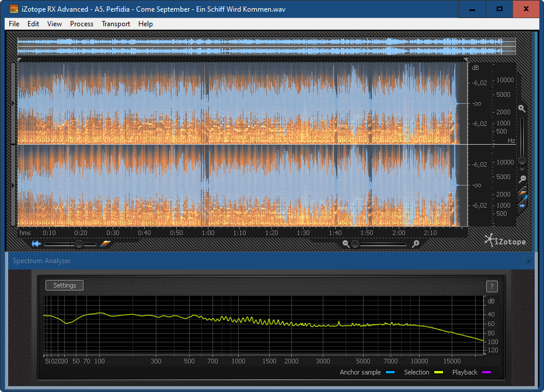Screen dimensions: 544x392
Task: Click the 'Hz' frequency scale label
Action: pyautogui.click(x=511, y=141)
